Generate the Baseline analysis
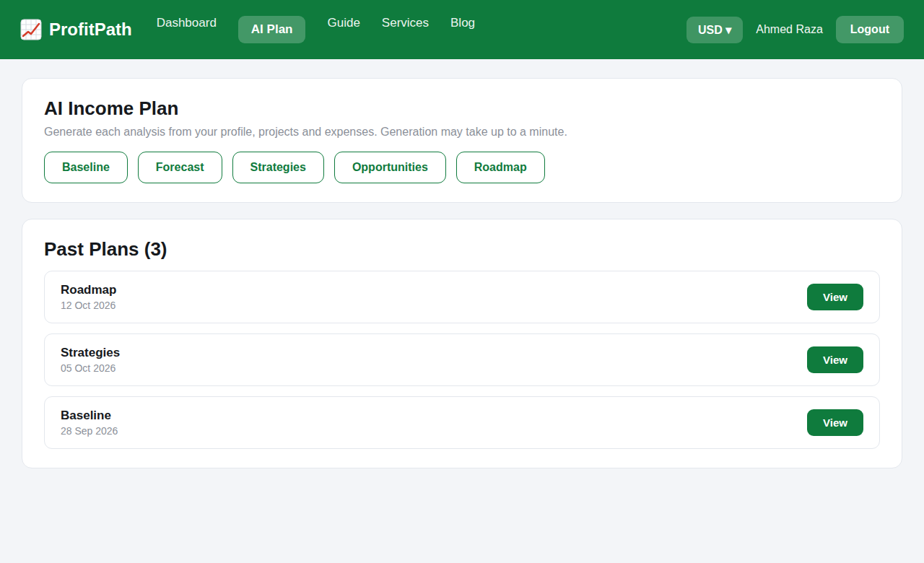This screenshot has width=924, height=563. click(86, 167)
